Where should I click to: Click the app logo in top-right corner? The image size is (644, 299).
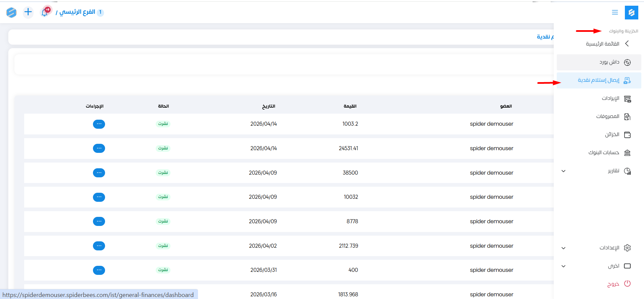pos(631,12)
